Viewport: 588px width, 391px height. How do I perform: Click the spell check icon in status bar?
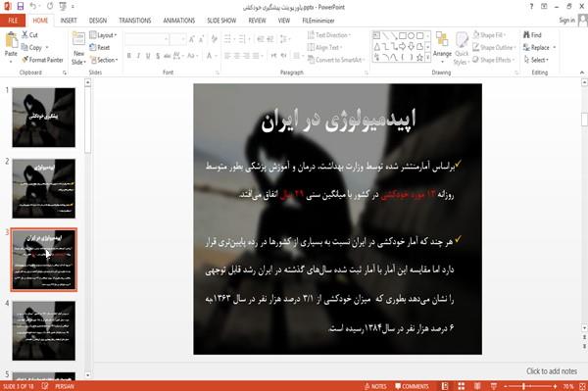pos(45,386)
